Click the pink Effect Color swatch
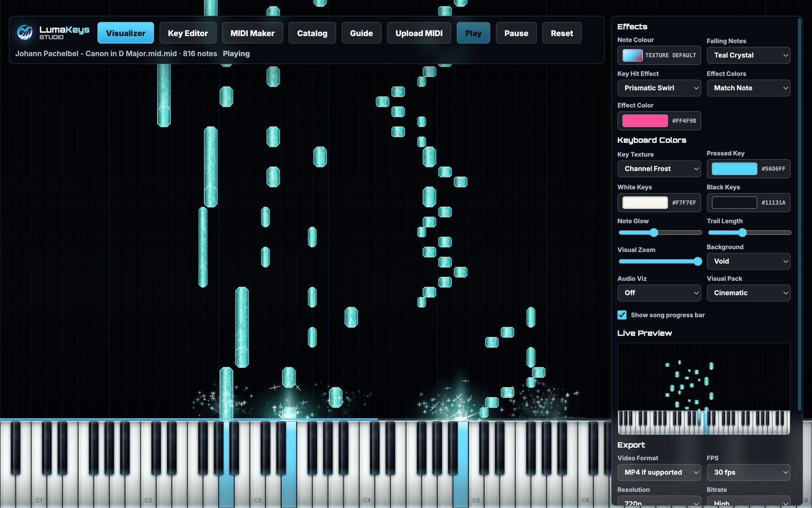The height and width of the screenshot is (508, 812). pyautogui.click(x=645, y=120)
